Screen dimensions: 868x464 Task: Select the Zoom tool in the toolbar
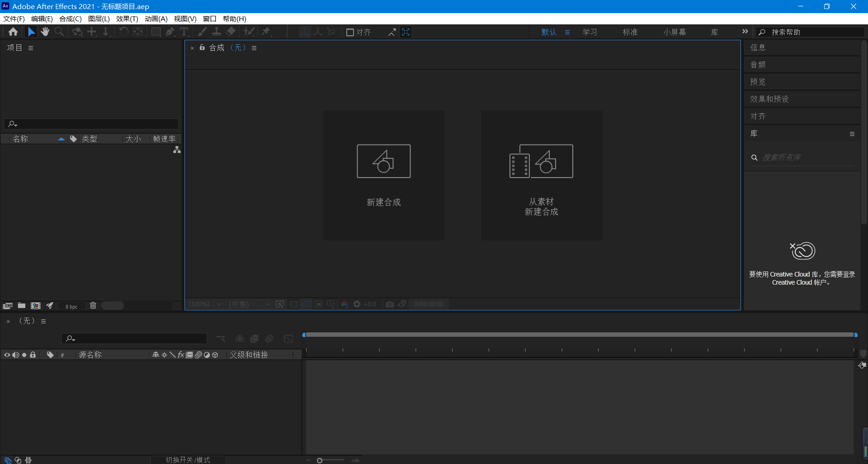click(59, 32)
